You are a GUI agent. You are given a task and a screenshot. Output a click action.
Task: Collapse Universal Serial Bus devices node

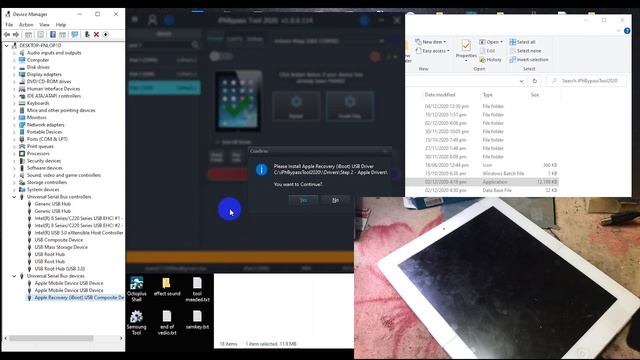click(x=14, y=276)
